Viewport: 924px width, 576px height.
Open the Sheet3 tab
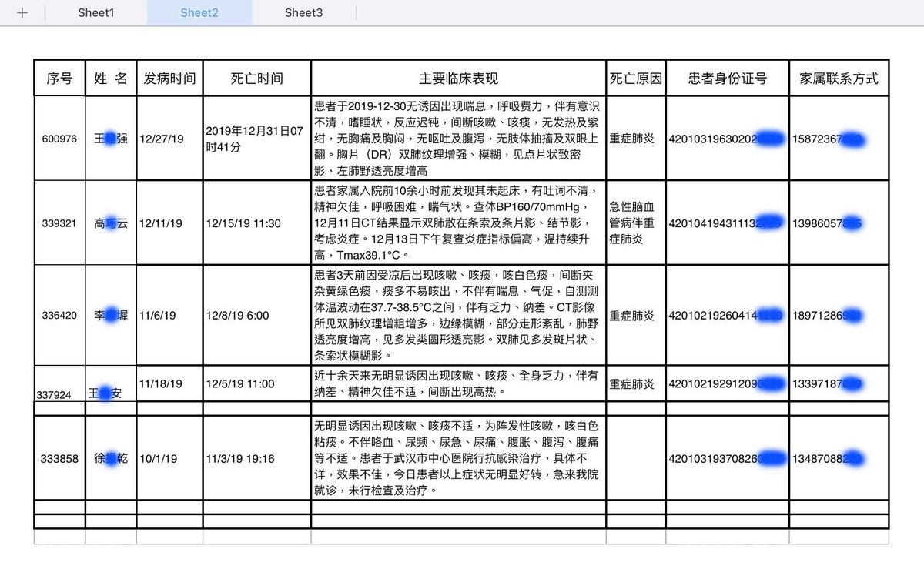point(303,13)
